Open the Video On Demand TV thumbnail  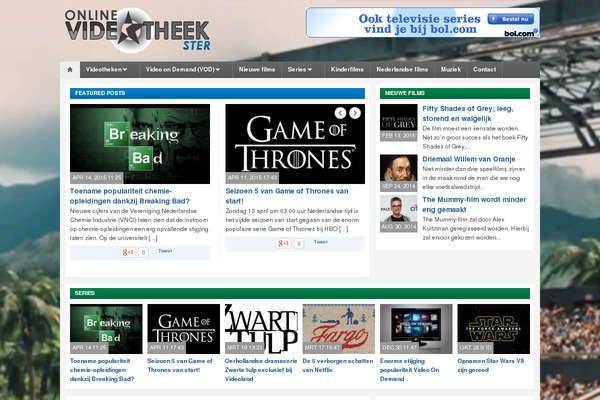click(x=416, y=329)
